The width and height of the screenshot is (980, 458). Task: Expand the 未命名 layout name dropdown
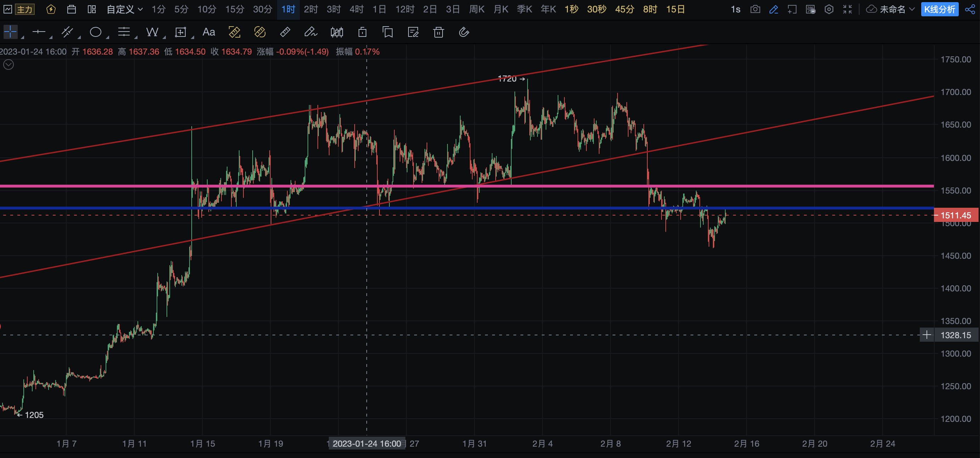pyautogui.click(x=897, y=9)
